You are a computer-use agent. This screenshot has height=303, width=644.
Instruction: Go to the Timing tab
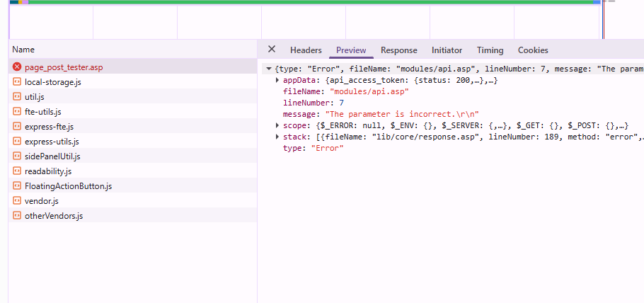coord(490,50)
